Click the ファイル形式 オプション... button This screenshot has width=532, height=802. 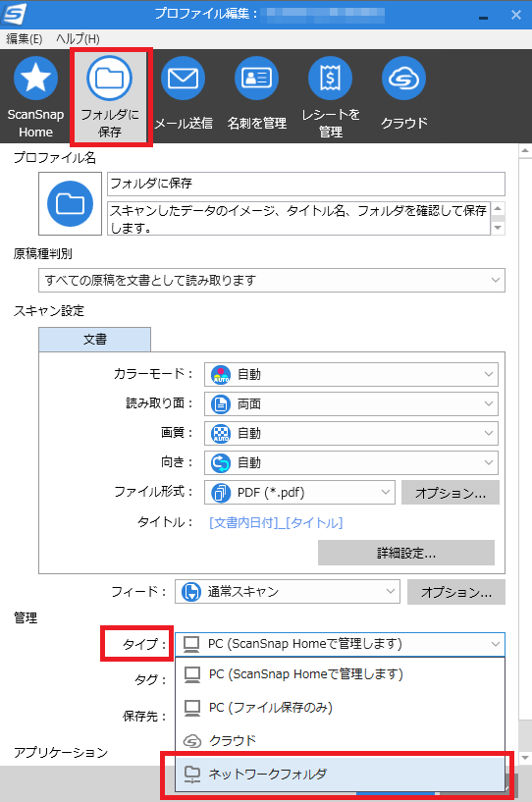pyautogui.click(x=451, y=493)
